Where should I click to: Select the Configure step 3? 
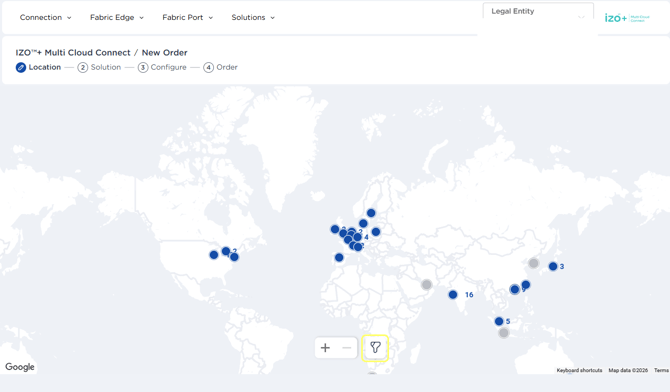(162, 68)
